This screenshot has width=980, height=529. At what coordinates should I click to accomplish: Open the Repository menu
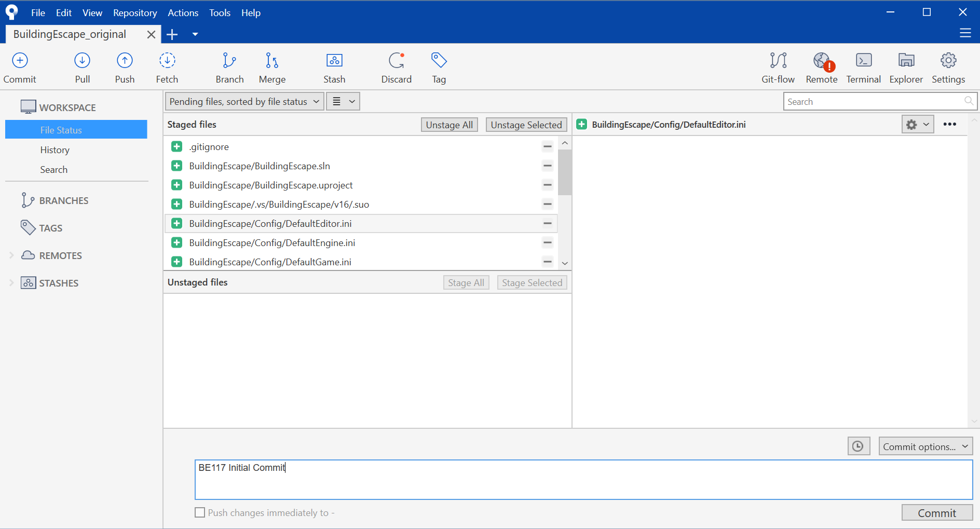(134, 12)
